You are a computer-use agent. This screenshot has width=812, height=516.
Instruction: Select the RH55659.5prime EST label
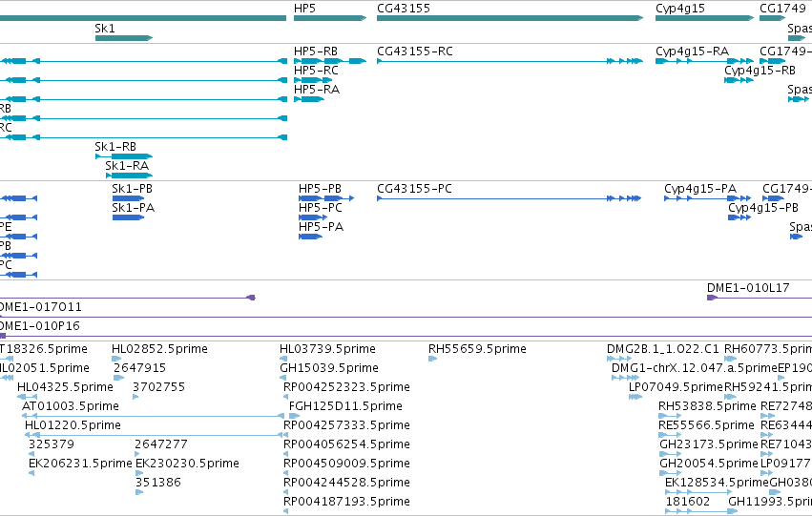click(477, 349)
